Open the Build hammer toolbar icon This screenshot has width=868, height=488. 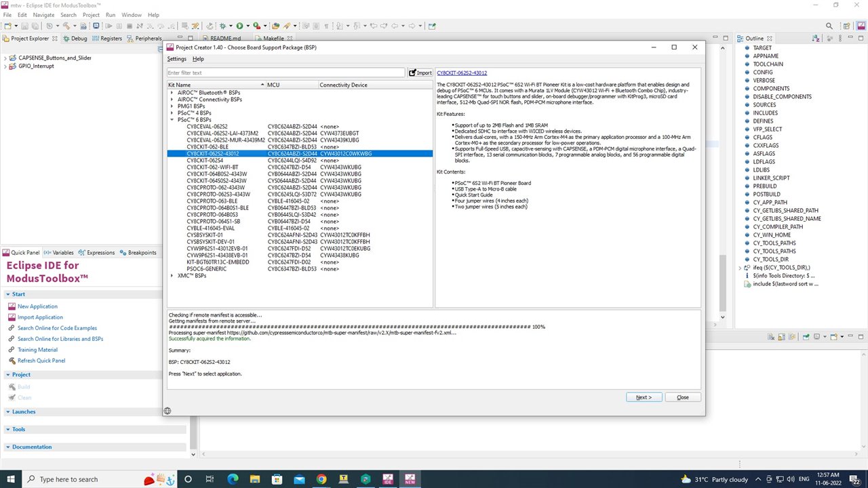[65, 26]
